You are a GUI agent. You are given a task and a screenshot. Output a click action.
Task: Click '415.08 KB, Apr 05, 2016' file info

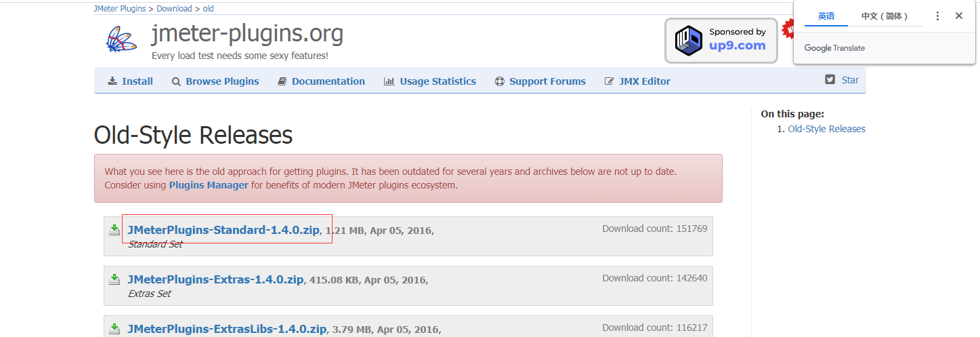(368, 280)
